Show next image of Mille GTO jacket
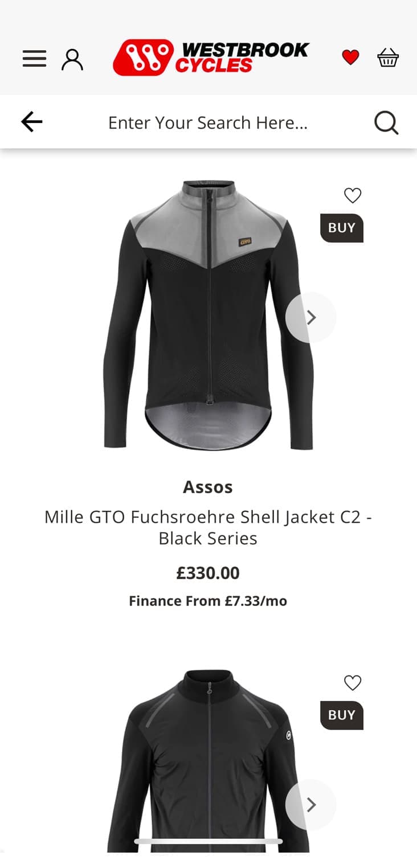 [311, 317]
